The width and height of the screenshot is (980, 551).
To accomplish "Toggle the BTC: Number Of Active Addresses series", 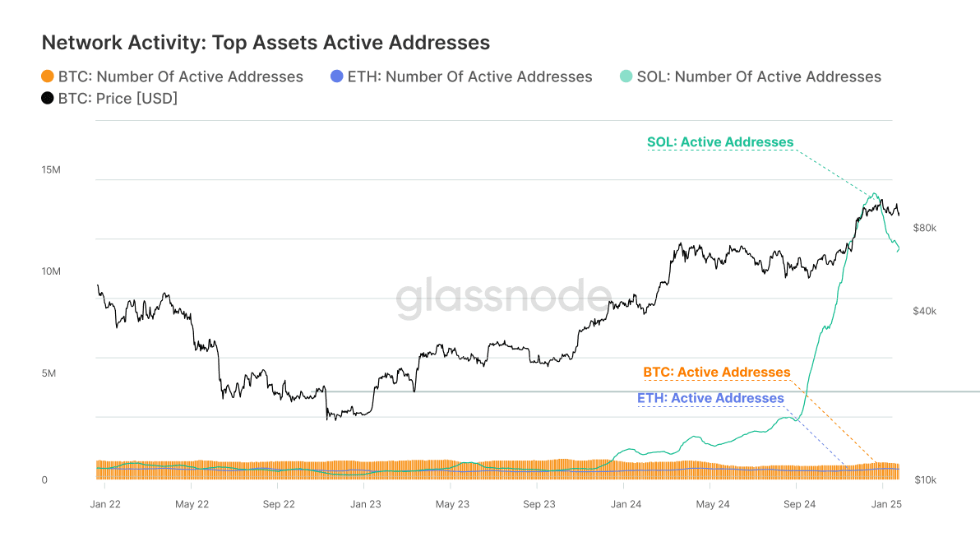I will (180, 76).
